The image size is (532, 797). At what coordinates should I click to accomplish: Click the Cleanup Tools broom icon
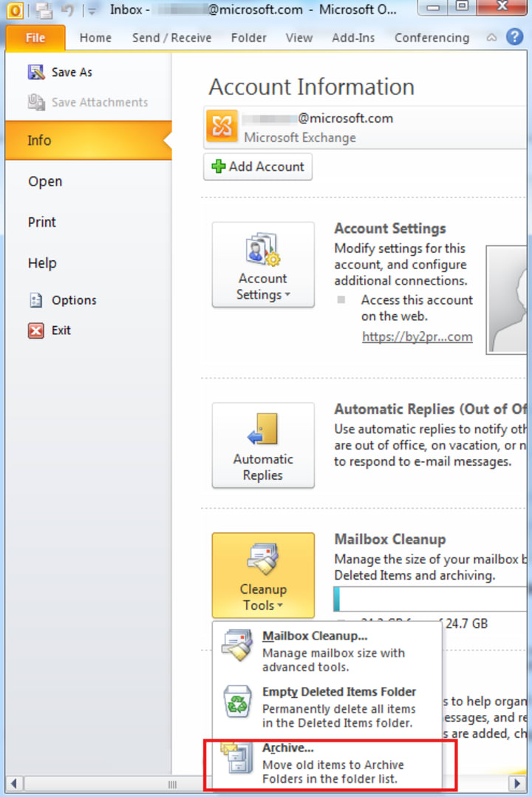point(263,559)
